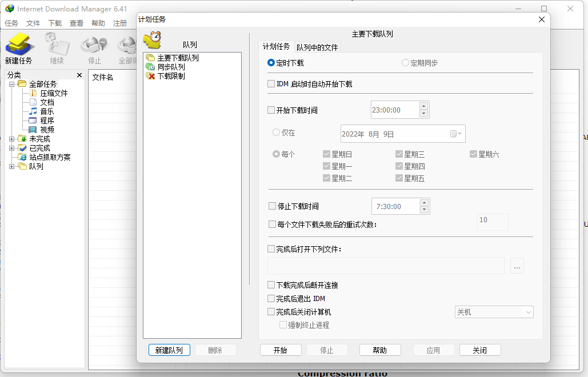Check 完成后退出 IDM option
The image size is (588, 377).
coord(272,298)
